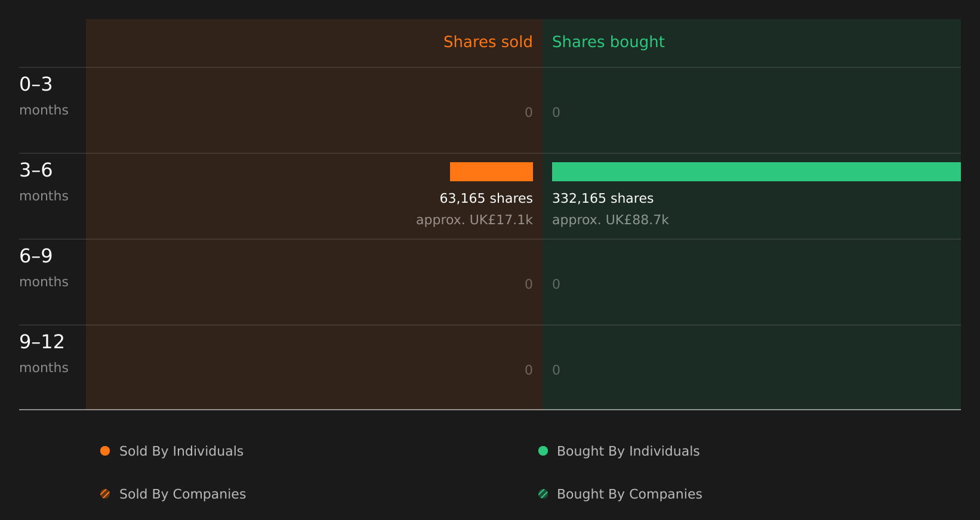
Task: Click the sold zero in 0–3 months row
Action: pos(529,113)
